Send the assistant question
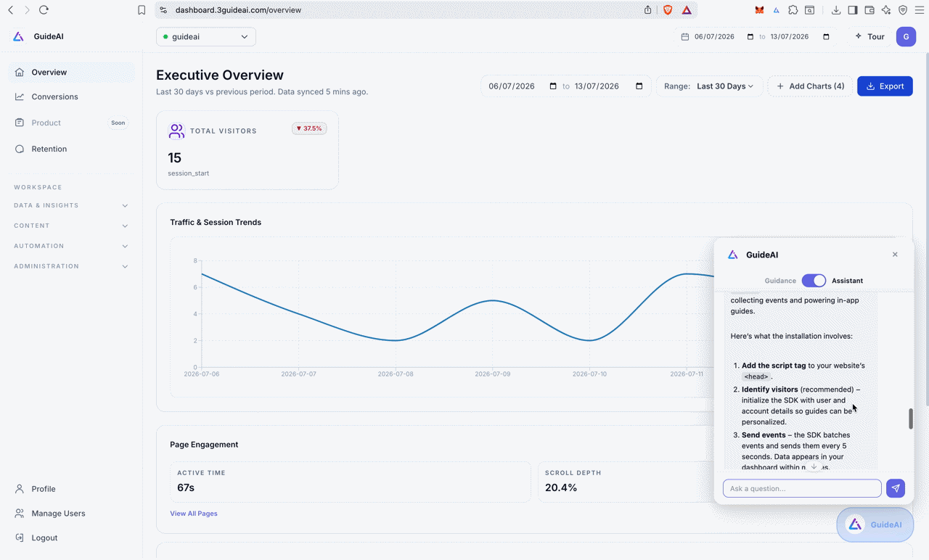 pyautogui.click(x=896, y=488)
